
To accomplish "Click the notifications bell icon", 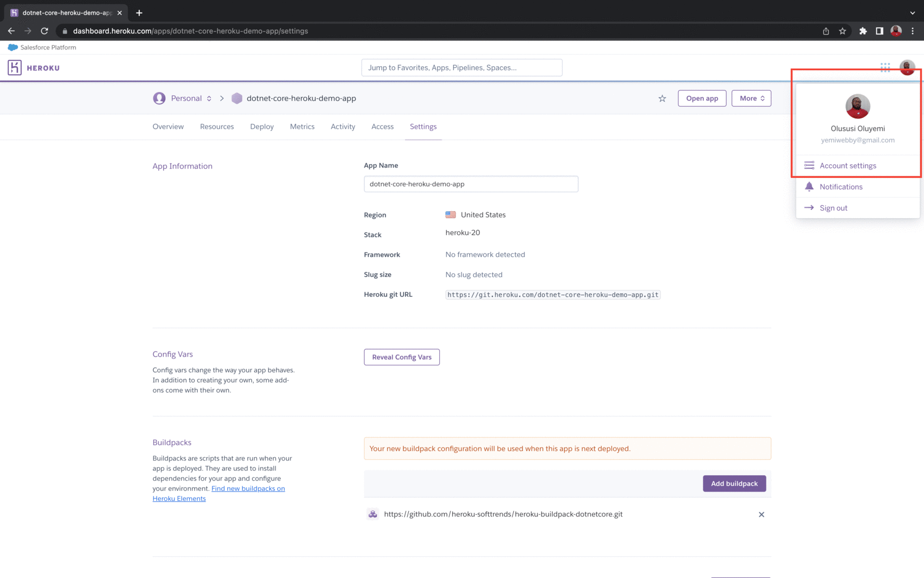I will (x=809, y=187).
